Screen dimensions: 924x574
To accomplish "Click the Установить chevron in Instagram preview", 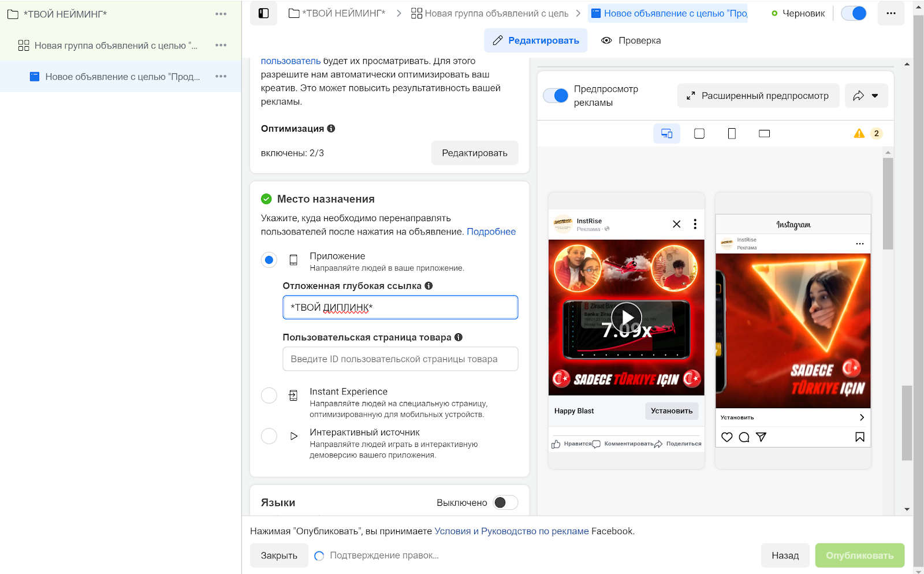I will coord(862,417).
